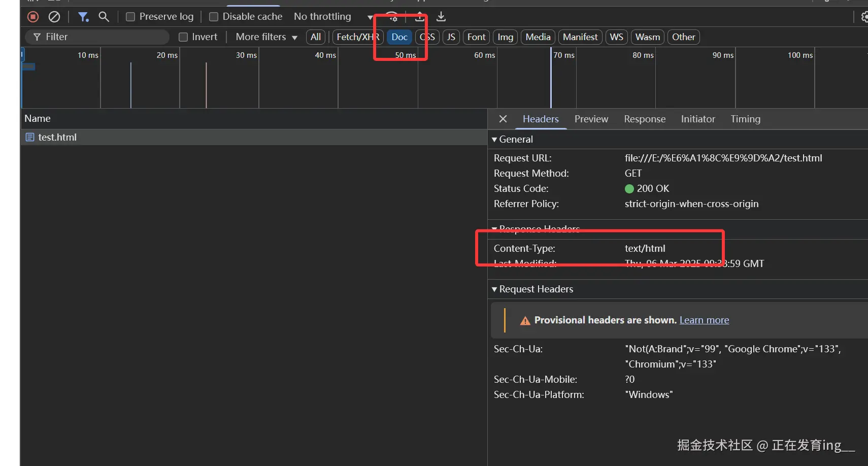Open network search magnifier
Viewport: 868px width, 466px height.
104,17
